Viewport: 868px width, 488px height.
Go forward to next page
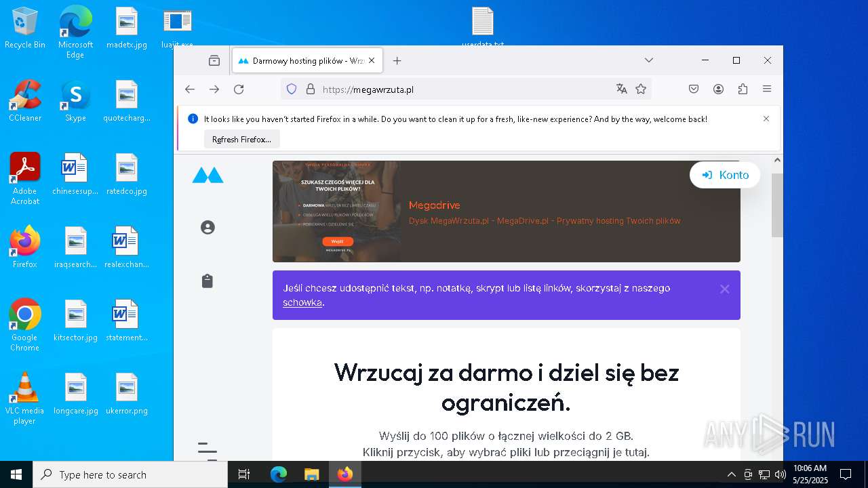214,89
